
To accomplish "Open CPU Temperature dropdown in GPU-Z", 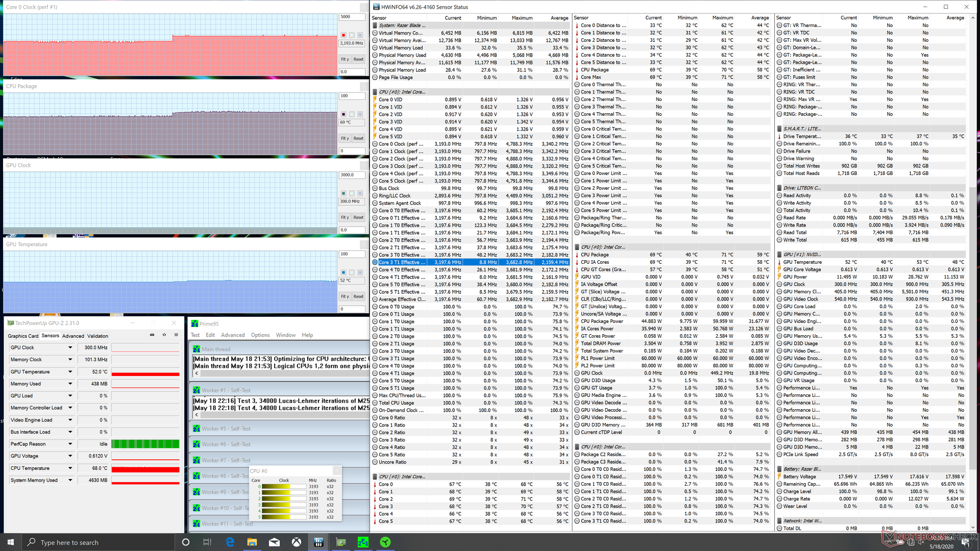I will point(70,468).
